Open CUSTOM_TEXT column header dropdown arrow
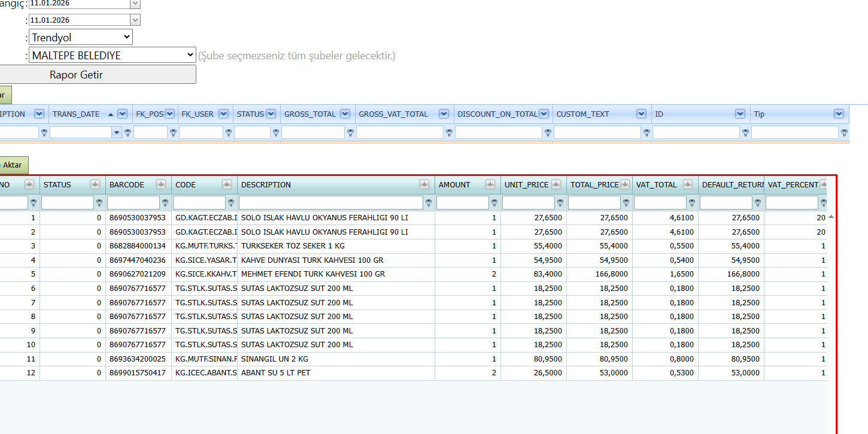 [x=642, y=114]
